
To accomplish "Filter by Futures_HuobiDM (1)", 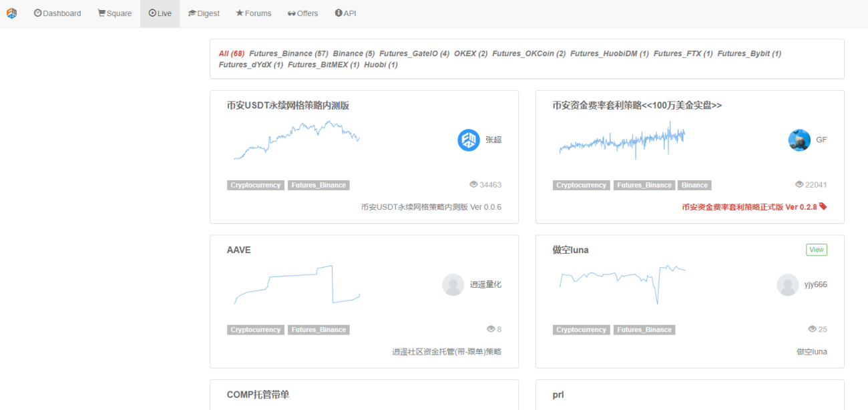I will point(610,53).
